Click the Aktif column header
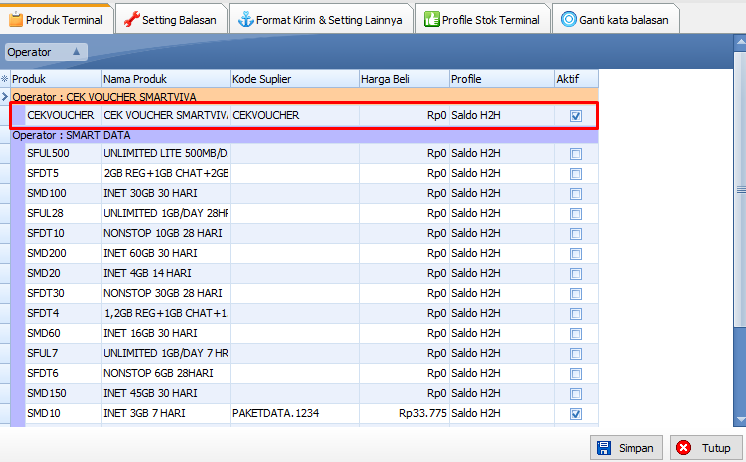The image size is (746, 462). click(577, 79)
